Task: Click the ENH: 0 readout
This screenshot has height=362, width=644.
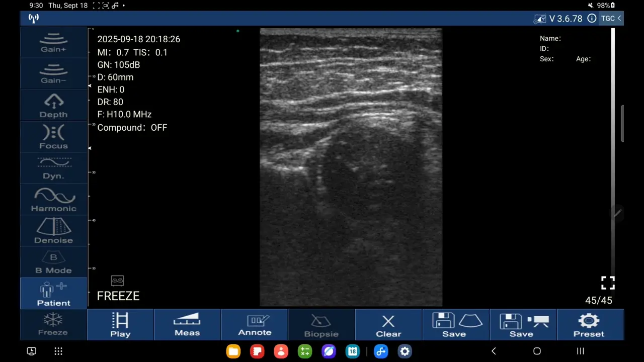Action: tap(111, 89)
